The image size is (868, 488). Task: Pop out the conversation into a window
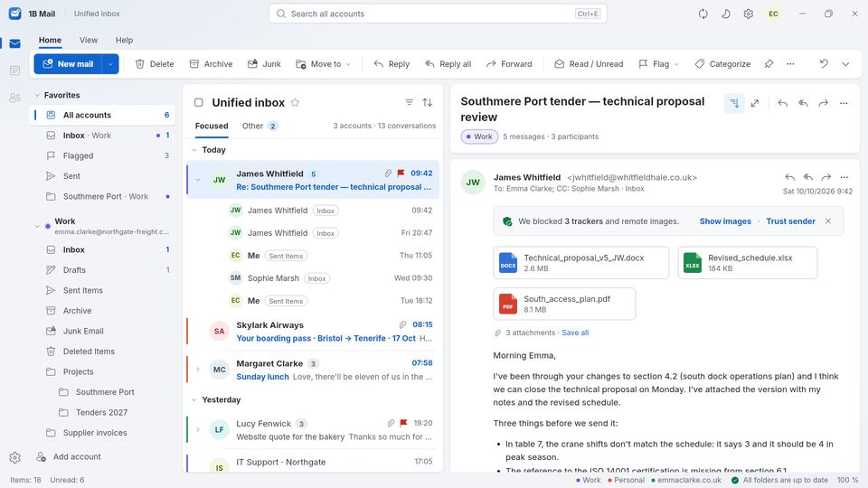click(x=755, y=103)
